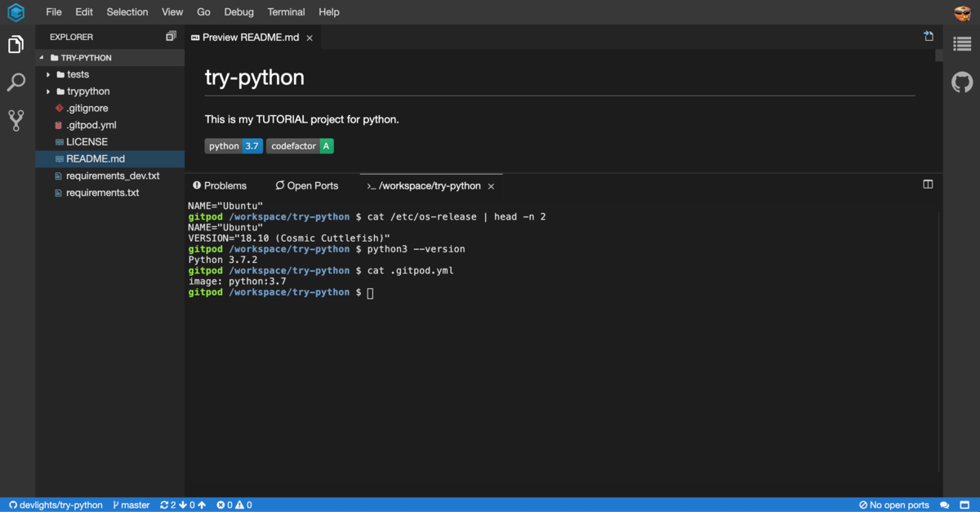The image size is (980, 512).
Task: Click the TUTORIAL project description text
Action: point(302,119)
